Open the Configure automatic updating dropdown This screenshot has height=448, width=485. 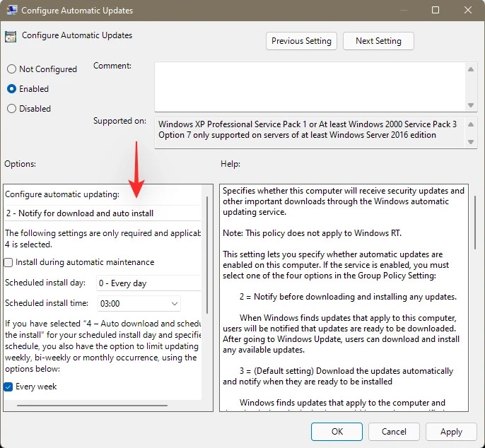point(103,213)
